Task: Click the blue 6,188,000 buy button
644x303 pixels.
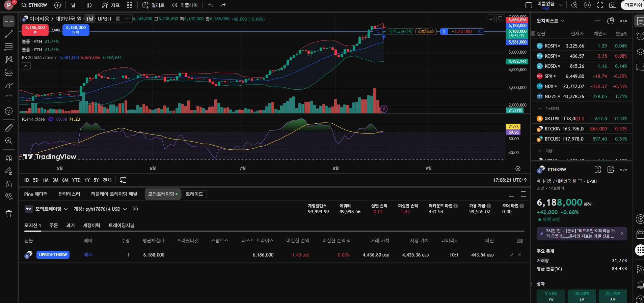Action: click(76, 30)
